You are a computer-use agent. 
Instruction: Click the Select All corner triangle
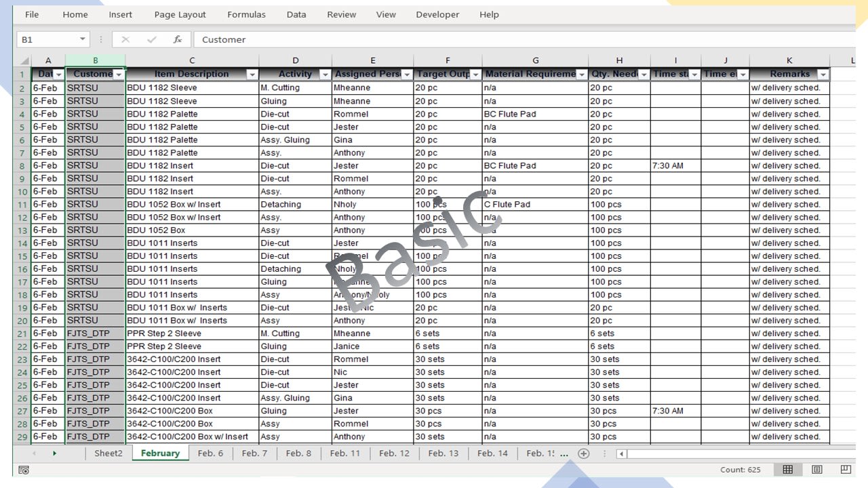pyautogui.click(x=22, y=60)
